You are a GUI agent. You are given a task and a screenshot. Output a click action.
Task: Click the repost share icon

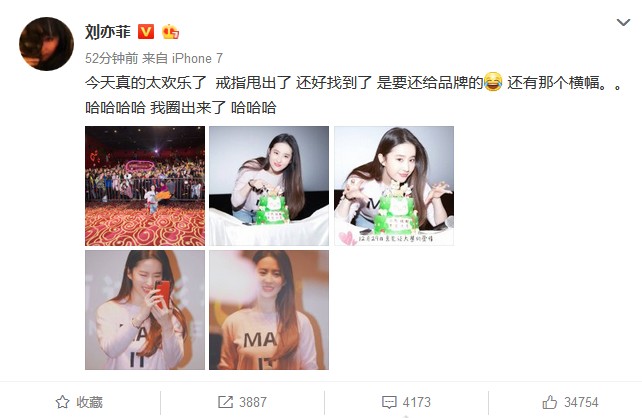(225, 402)
